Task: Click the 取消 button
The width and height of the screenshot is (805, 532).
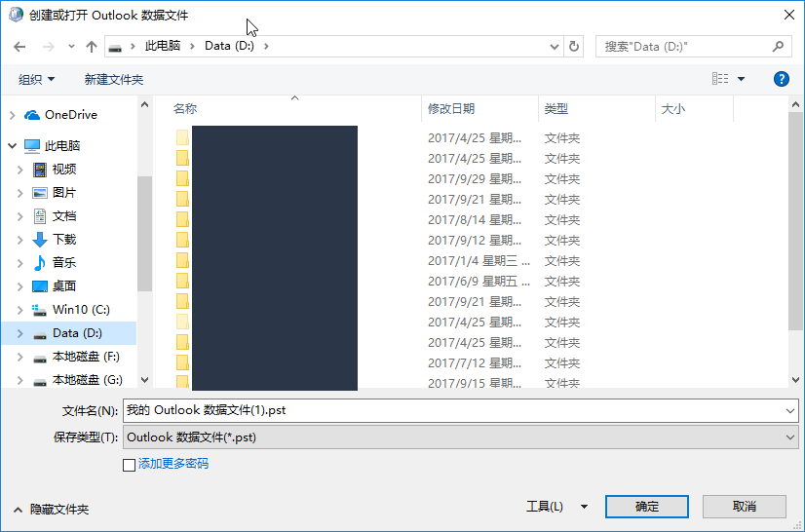Action: 745,507
